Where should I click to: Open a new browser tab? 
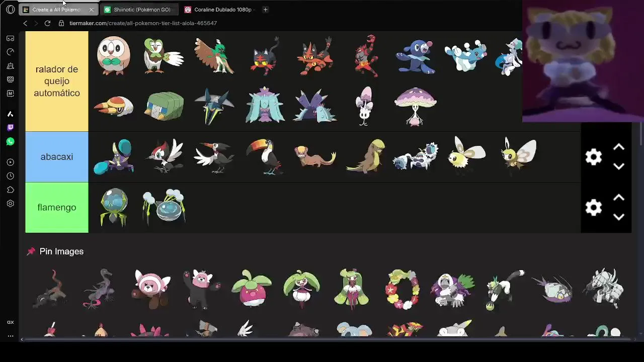[x=265, y=10]
